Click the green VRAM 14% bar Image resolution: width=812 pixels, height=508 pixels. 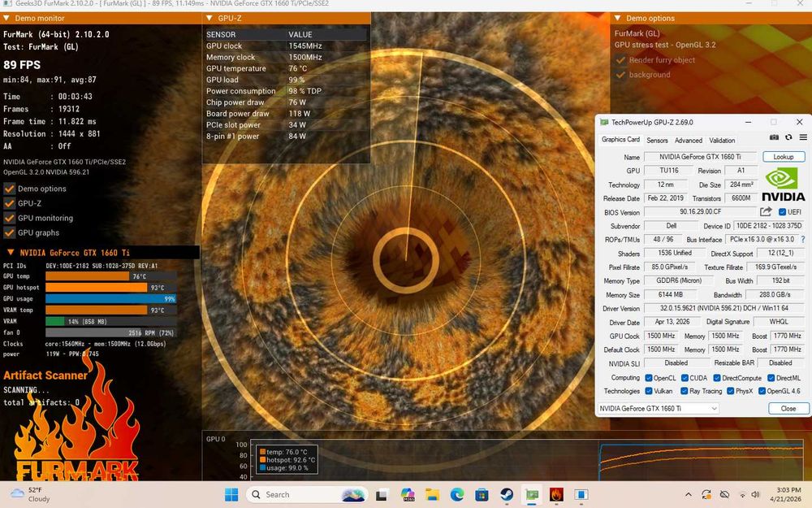tap(110, 321)
